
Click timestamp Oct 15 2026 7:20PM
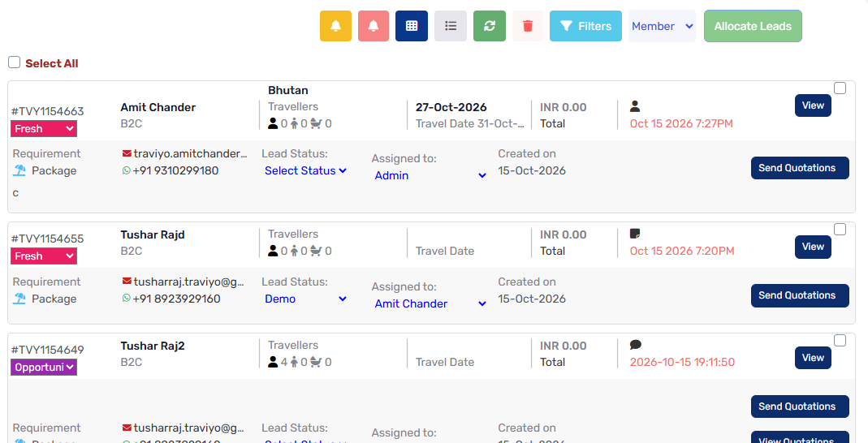[682, 251]
